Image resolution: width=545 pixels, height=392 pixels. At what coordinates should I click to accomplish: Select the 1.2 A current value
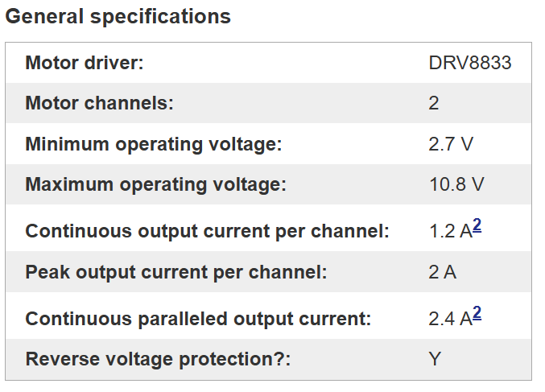[449, 231]
